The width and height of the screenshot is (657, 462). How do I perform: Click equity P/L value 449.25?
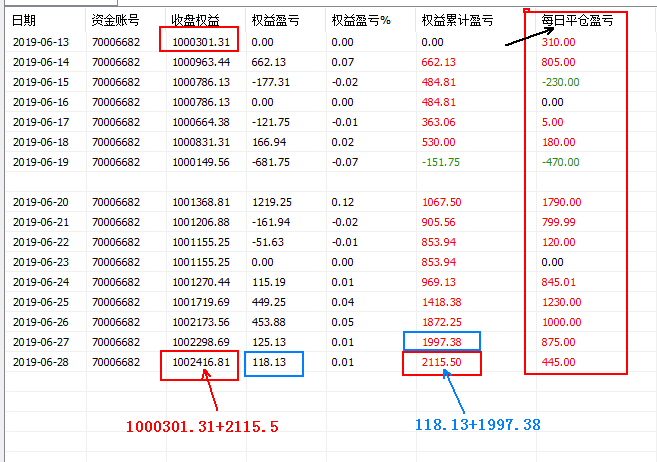[269, 302]
